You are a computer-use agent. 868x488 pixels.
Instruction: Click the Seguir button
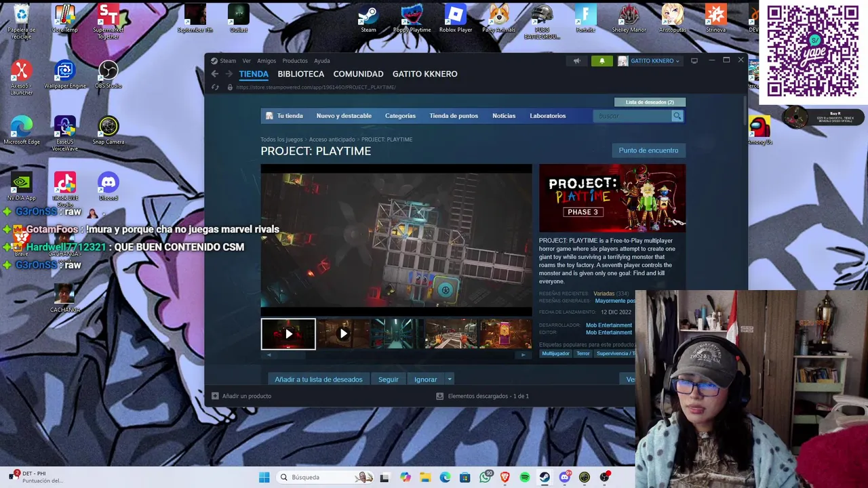click(x=389, y=380)
